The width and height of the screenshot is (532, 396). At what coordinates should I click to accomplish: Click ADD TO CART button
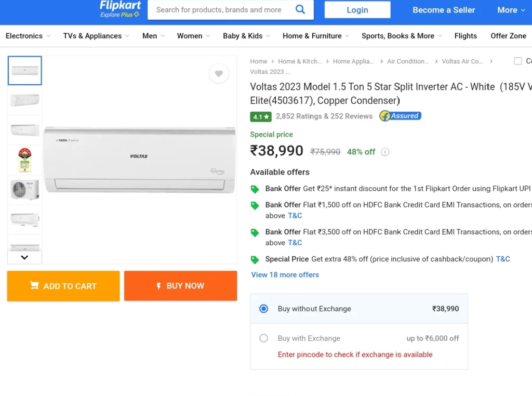click(63, 286)
